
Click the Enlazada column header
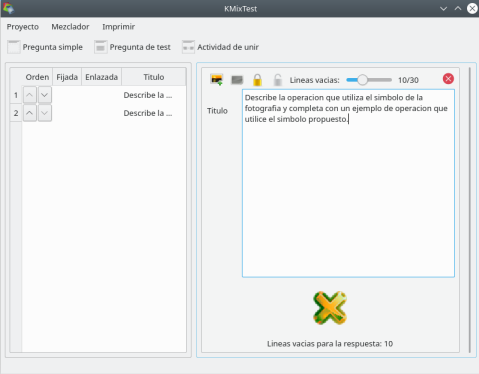point(102,77)
